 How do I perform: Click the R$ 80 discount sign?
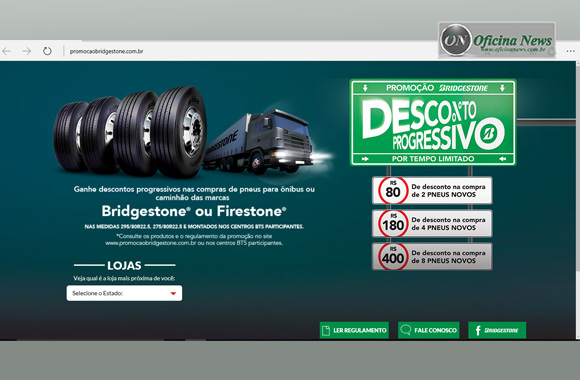[432, 191]
